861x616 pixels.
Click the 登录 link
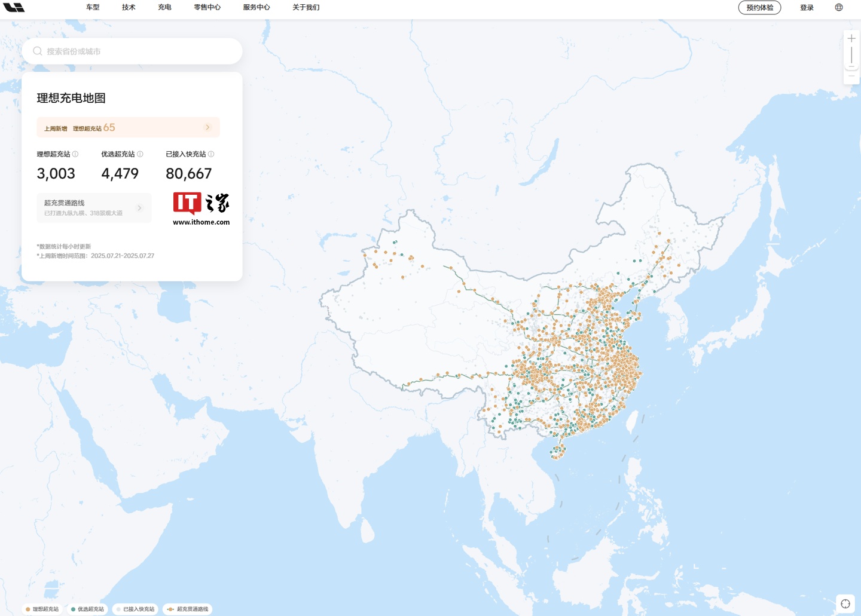coord(807,8)
